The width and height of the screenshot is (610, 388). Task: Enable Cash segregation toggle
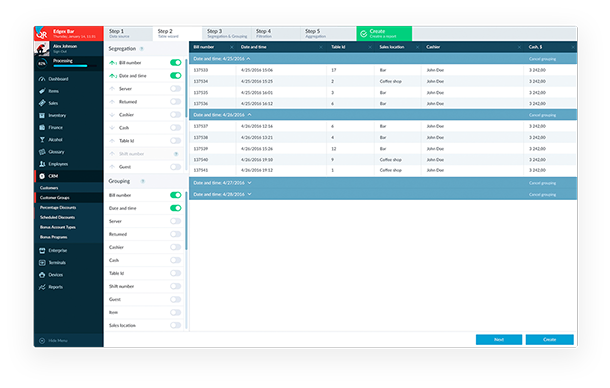176,128
